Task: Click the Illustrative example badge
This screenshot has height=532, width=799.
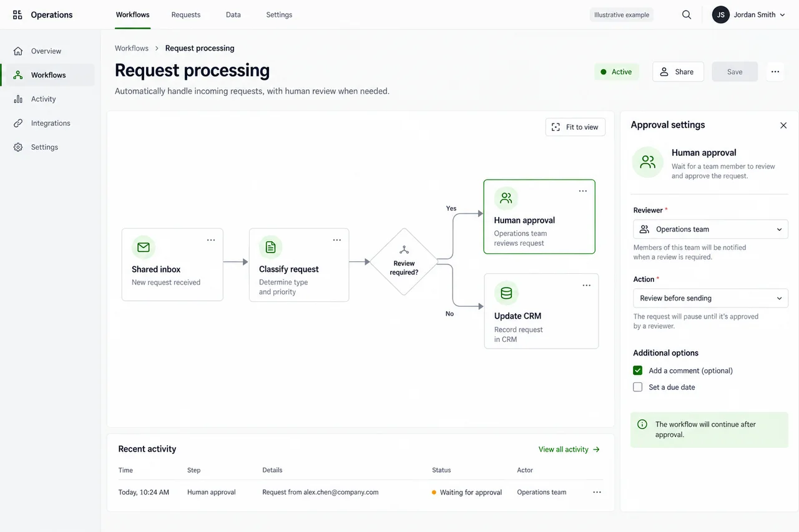Action: coord(622,15)
